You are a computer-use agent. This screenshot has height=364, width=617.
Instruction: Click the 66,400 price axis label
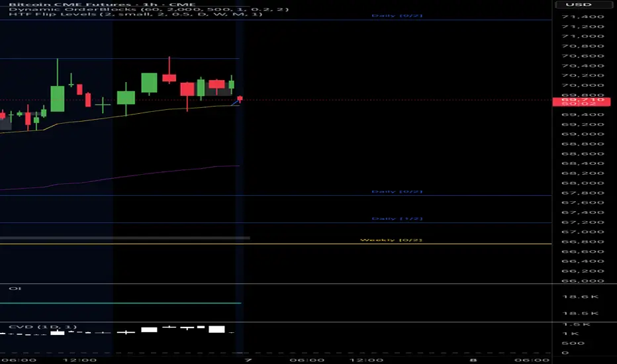pyautogui.click(x=583, y=261)
